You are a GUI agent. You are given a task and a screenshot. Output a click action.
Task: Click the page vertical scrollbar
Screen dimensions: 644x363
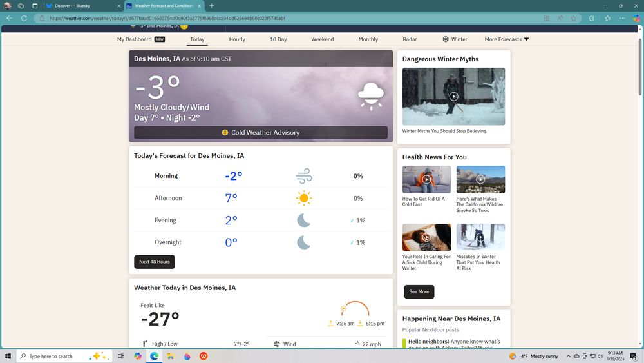640,66
